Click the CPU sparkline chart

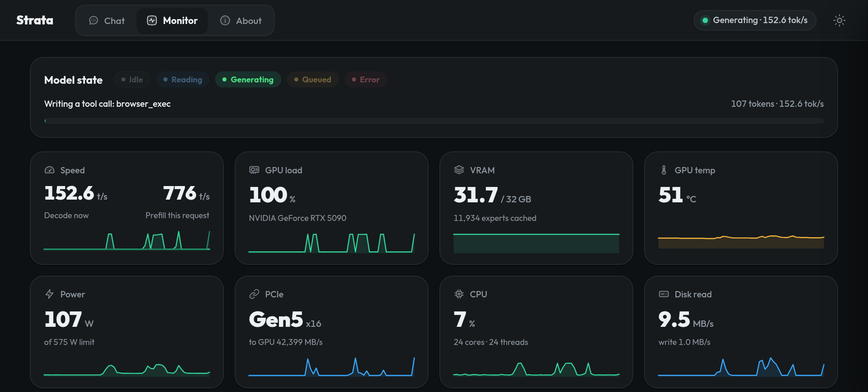[536, 369]
